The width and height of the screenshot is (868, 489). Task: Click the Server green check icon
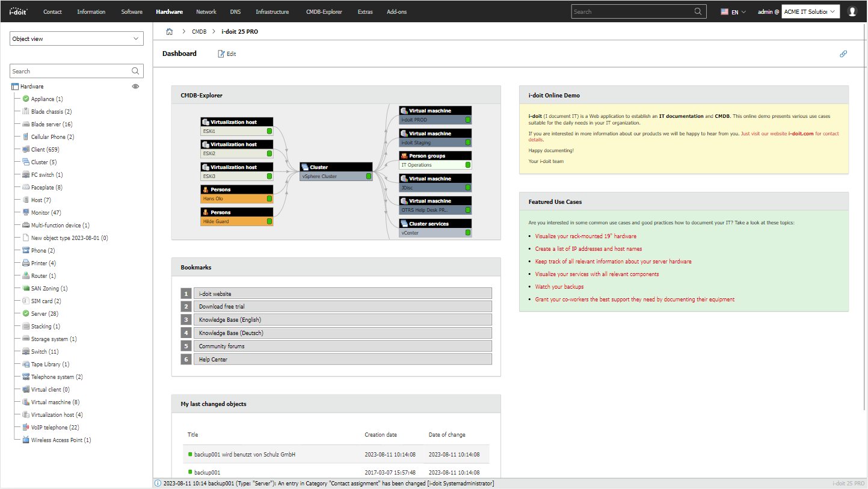click(x=26, y=313)
